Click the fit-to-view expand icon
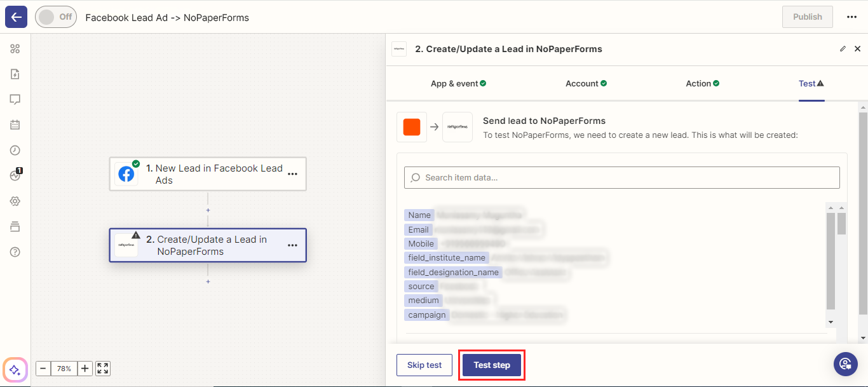 (104, 369)
